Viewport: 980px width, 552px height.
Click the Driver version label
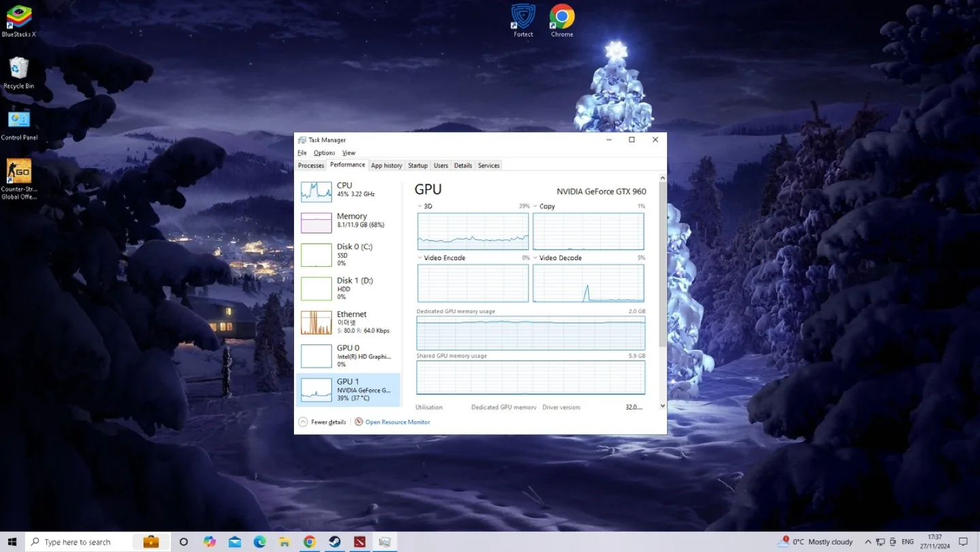[x=561, y=407]
